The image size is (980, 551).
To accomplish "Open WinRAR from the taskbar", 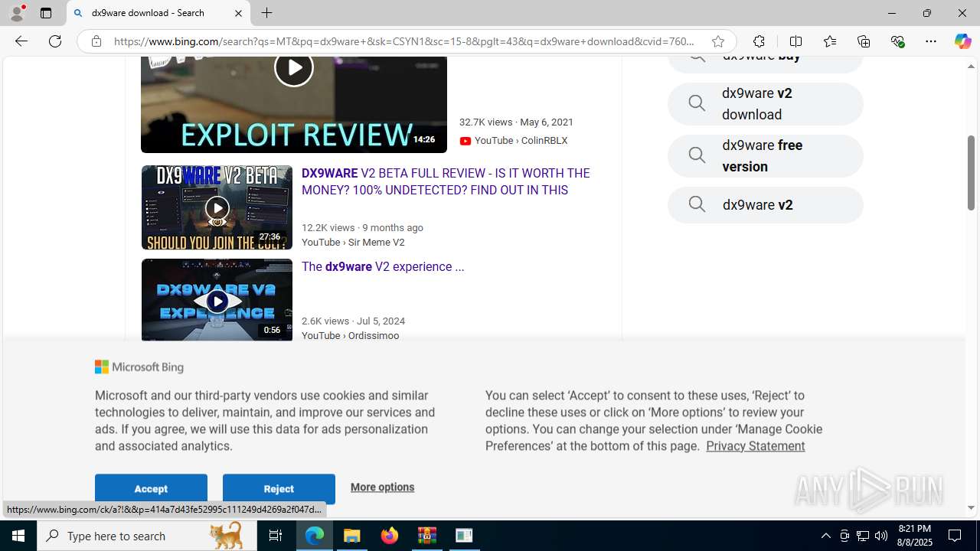I will coord(427,536).
